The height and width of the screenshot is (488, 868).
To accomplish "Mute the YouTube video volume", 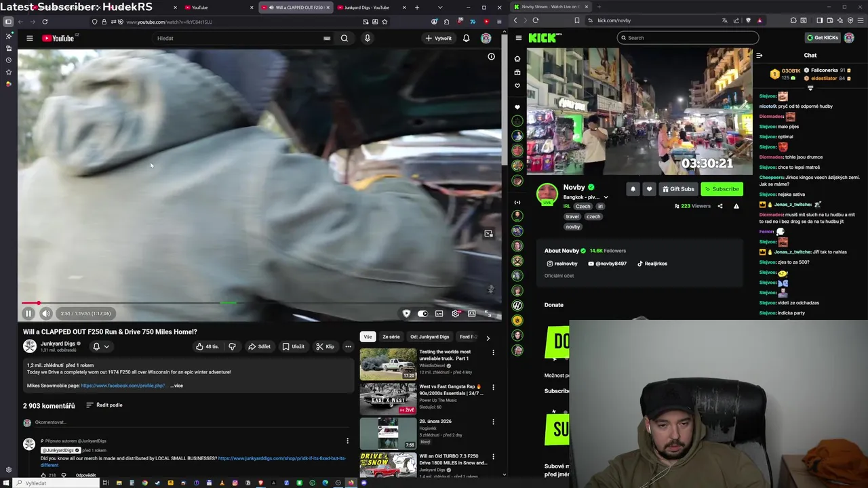I will point(45,313).
